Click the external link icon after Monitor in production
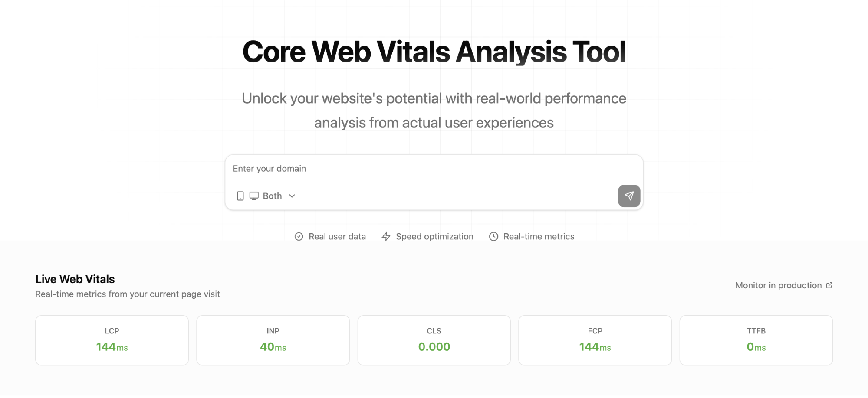This screenshot has width=868, height=398. click(829, 285)
